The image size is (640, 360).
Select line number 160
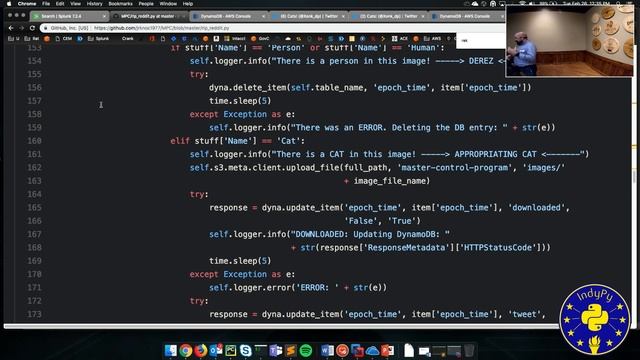tap(34, 141)
